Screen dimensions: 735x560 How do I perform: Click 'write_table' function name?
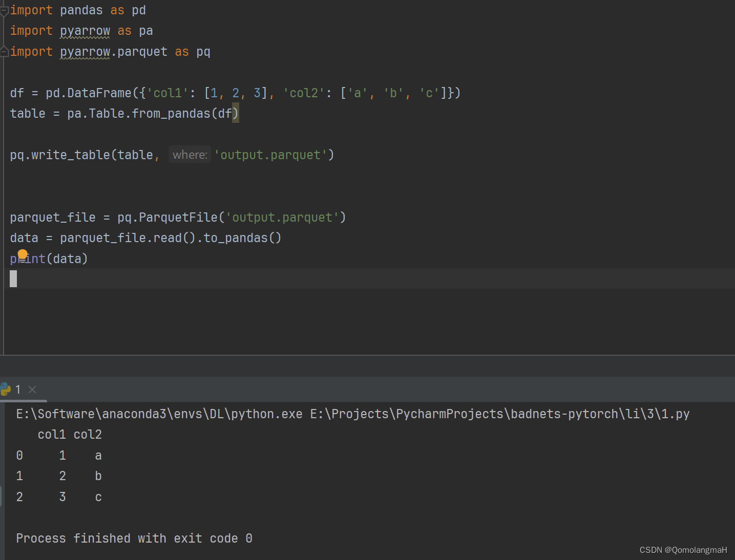(x=71, y=155)
